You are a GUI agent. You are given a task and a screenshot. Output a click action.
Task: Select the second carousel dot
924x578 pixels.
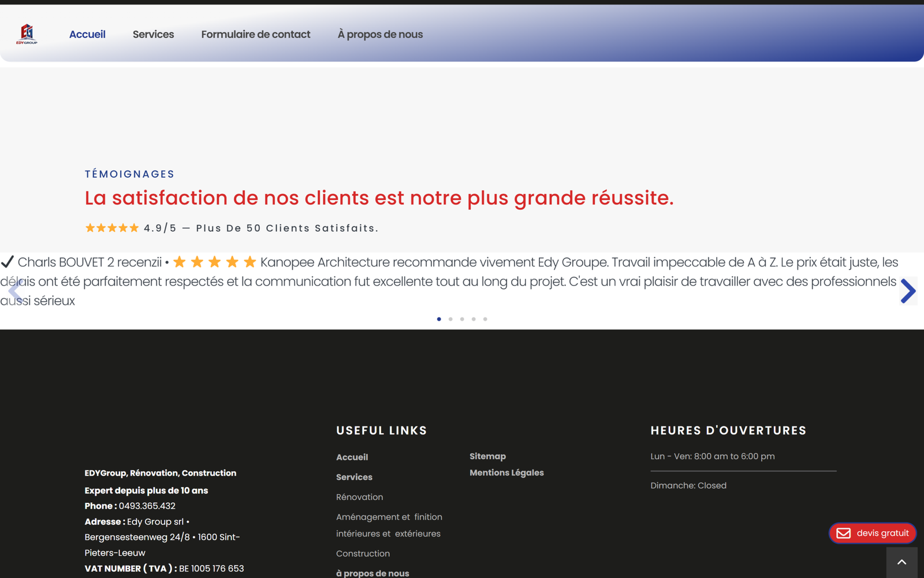tap(450, 318)
